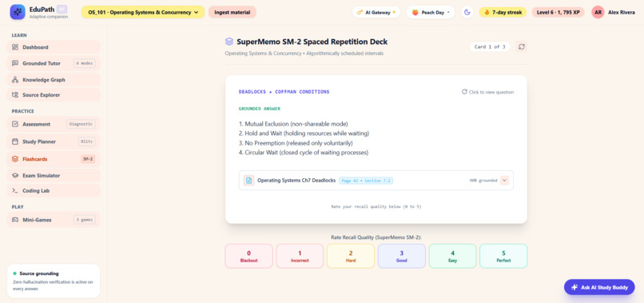Click the sparkle icon on Study Buddy
This screenshot has height=303, width=644.
pyautogui.click(x=574, y=287)
